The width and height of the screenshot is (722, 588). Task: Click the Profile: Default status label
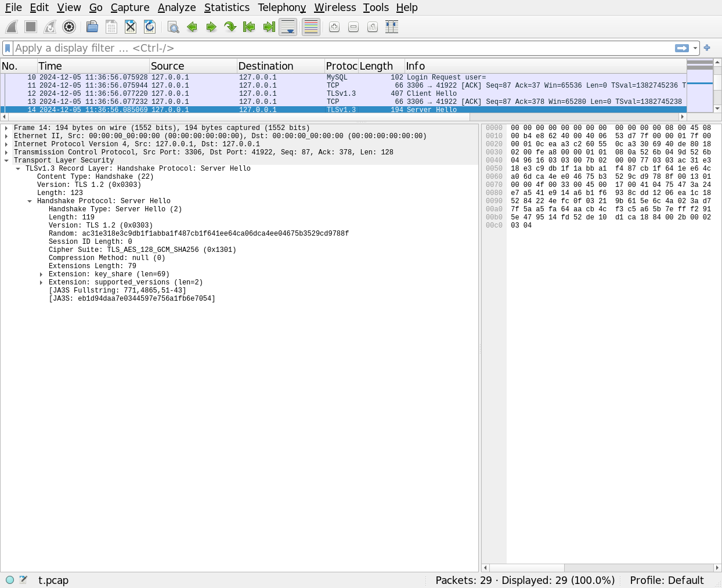pyautogui.click(x=666, y=580)
